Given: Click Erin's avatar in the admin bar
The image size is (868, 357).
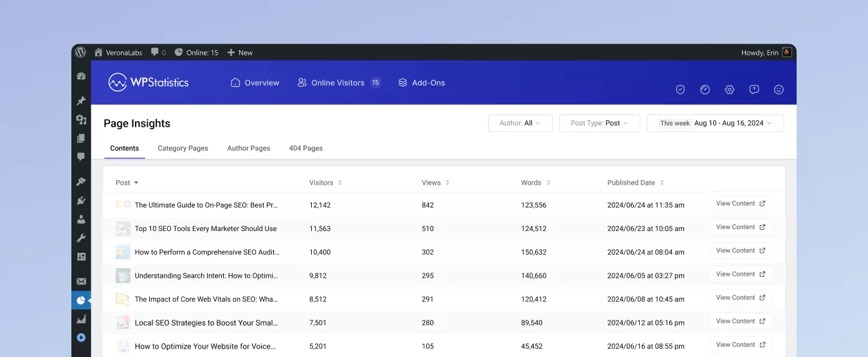Looking at the screenshot, I should (x=787, y=53).
